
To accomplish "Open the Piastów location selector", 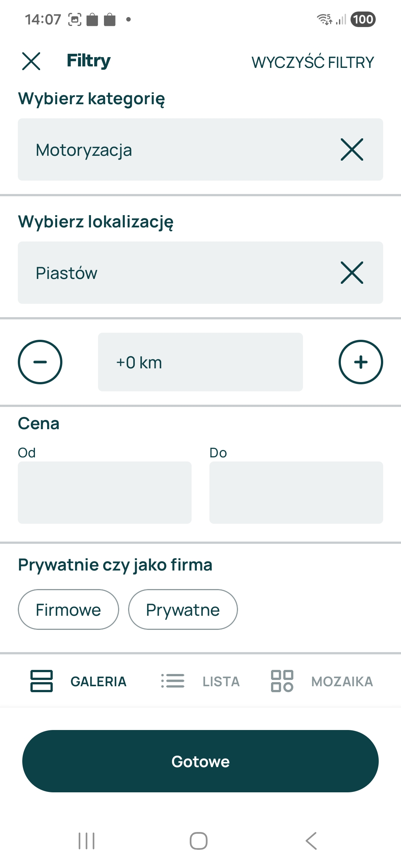I will [167, 273].
